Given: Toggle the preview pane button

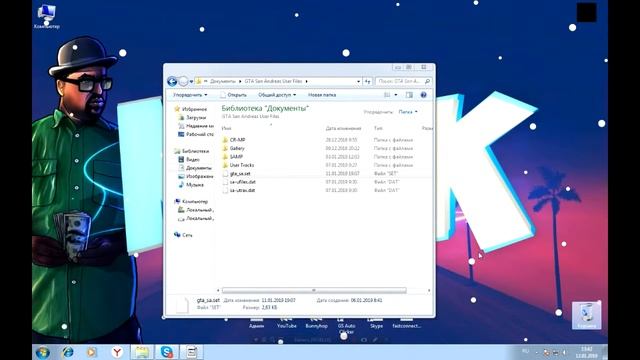Looking at the screenshot, I should pos(409,95).
